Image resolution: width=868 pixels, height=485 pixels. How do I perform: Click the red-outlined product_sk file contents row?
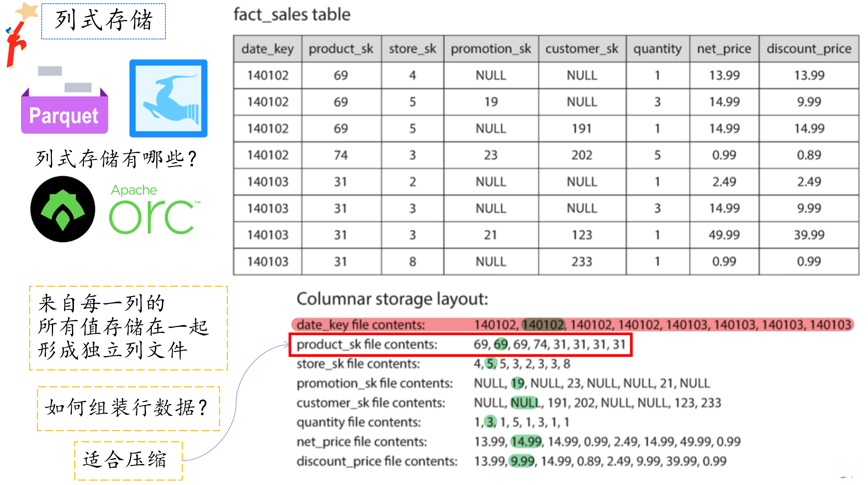point(460,345)
